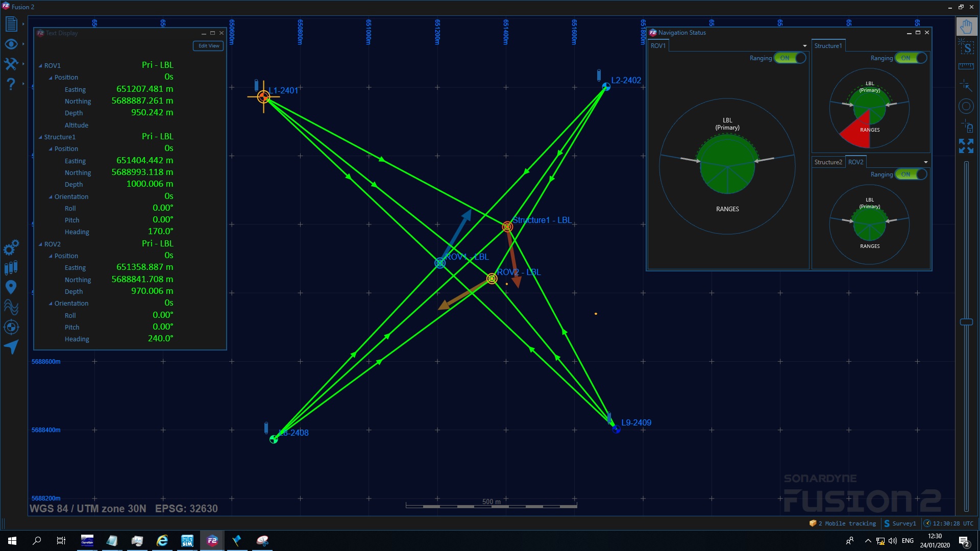This screenshot has height=551, width=980.
Task: Activate the ruler measurement tool
Action: point(966,66)
